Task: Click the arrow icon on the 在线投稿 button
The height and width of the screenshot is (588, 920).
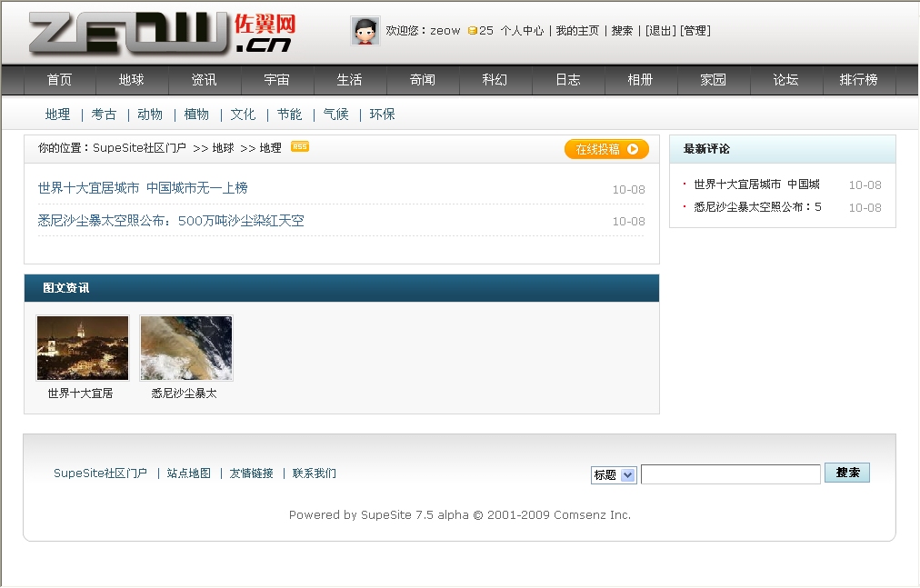Action: 634,148
